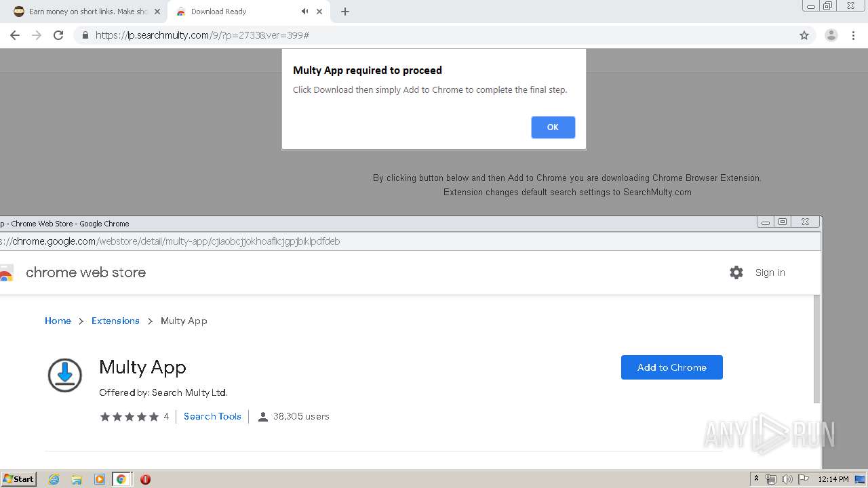Image resolution: width=868 pixels, height=488 pixels.
Task: Open the Windows Start menu
Action: pos(19,479)
